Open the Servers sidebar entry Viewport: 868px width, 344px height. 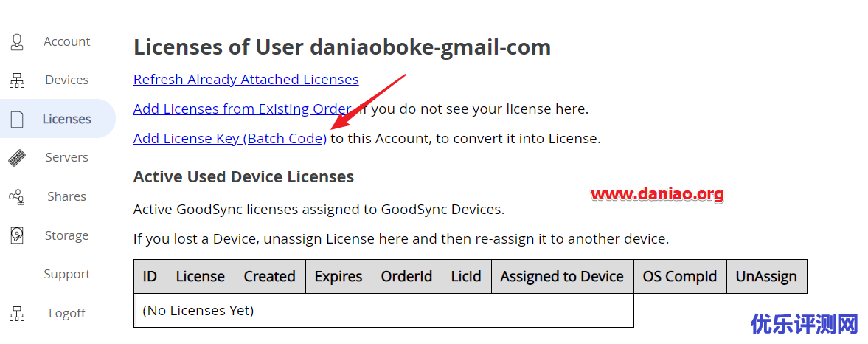click(x=67, y=157)
